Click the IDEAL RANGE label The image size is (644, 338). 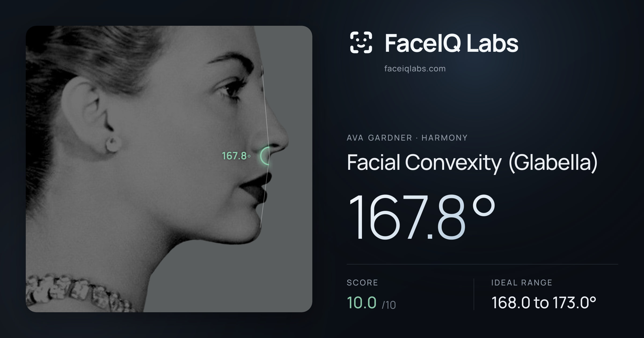pyautogui.click(x=522, y=283)
